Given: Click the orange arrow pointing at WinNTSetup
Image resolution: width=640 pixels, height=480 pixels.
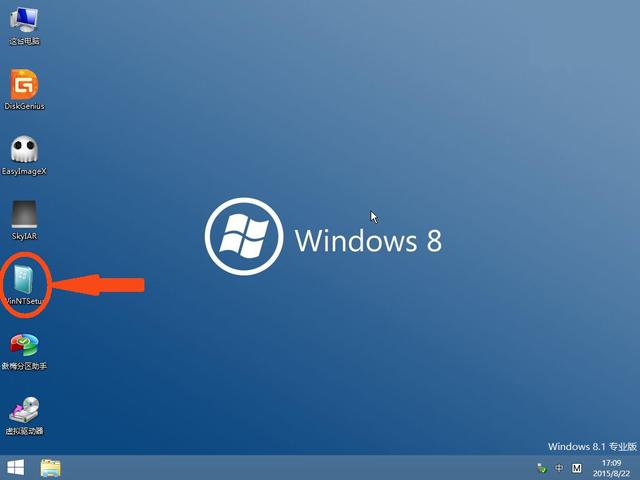Looking at the screenshot, I should [x=98, y=286].
